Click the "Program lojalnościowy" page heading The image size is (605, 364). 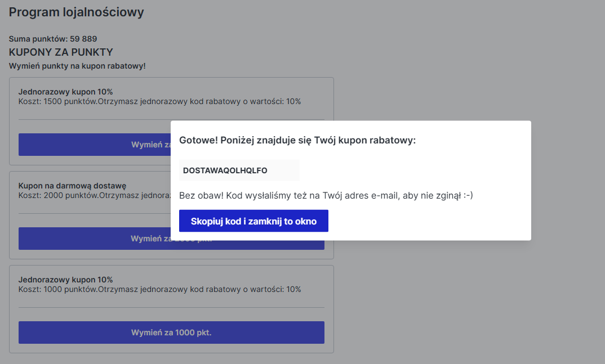pyautogui.click(x=77, y=12)
